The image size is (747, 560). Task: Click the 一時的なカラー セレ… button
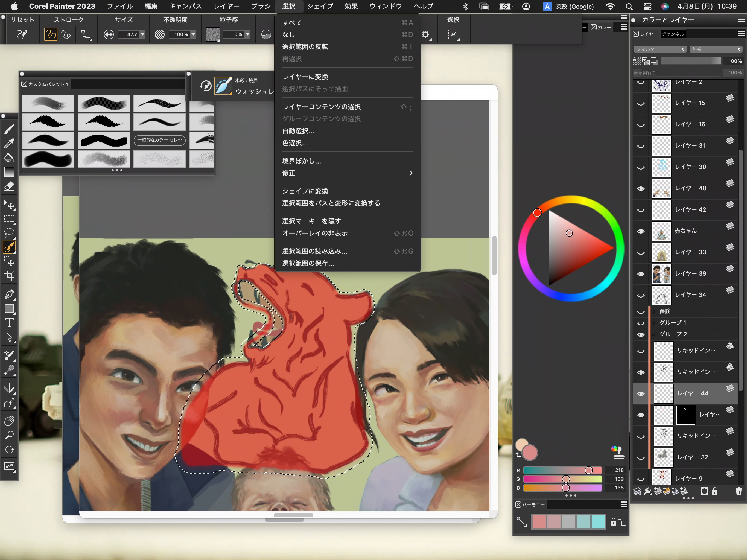pos(160,140)
